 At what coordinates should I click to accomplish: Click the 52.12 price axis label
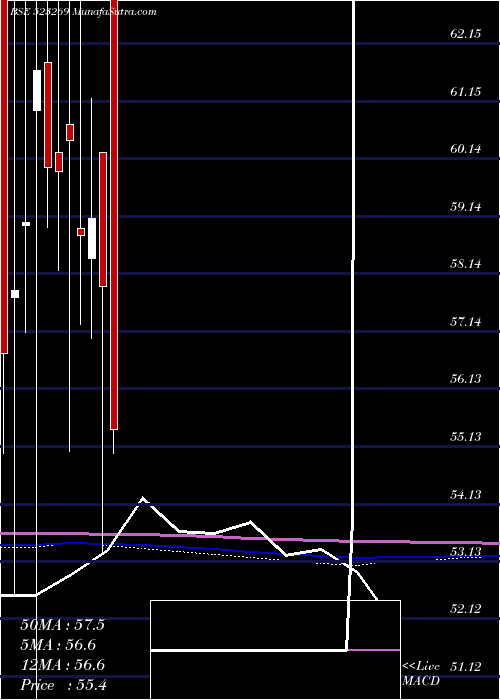click(x=466, y=609)
